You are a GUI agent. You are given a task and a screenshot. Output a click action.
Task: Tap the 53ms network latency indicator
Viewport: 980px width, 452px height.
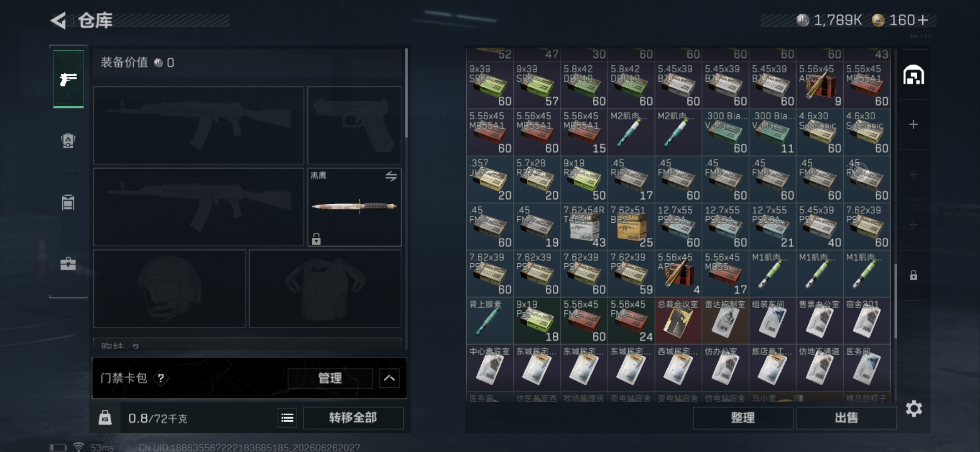(x=102, y=447)
